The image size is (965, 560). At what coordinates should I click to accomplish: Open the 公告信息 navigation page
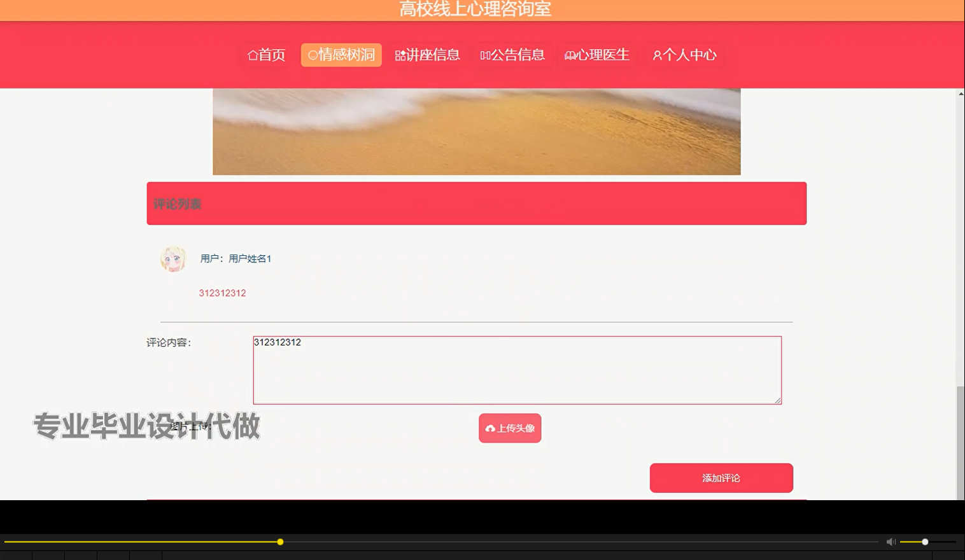[x=513, y=55]
